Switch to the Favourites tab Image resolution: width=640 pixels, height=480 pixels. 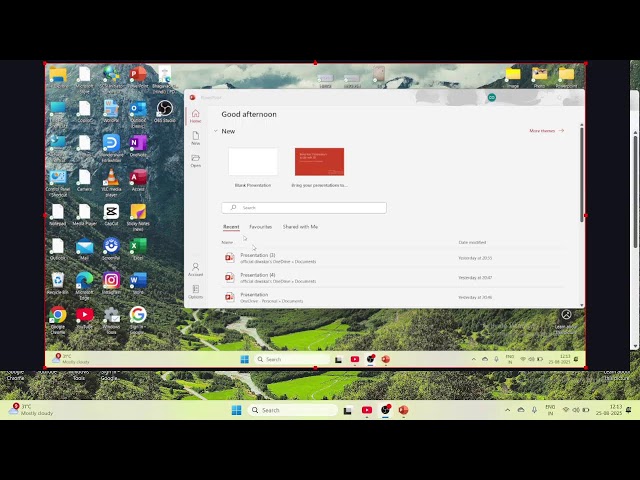pyautogui.click(x=260, y=227)
